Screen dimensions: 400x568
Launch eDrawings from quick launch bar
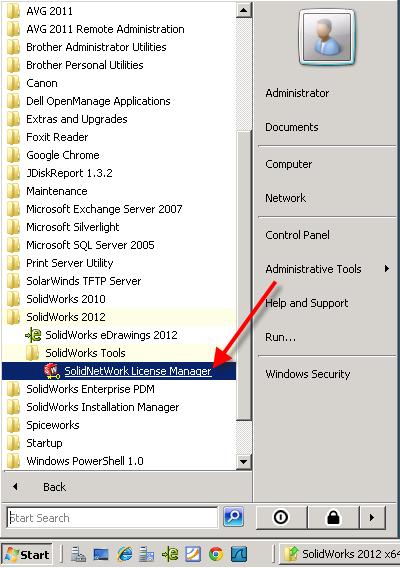170,554
